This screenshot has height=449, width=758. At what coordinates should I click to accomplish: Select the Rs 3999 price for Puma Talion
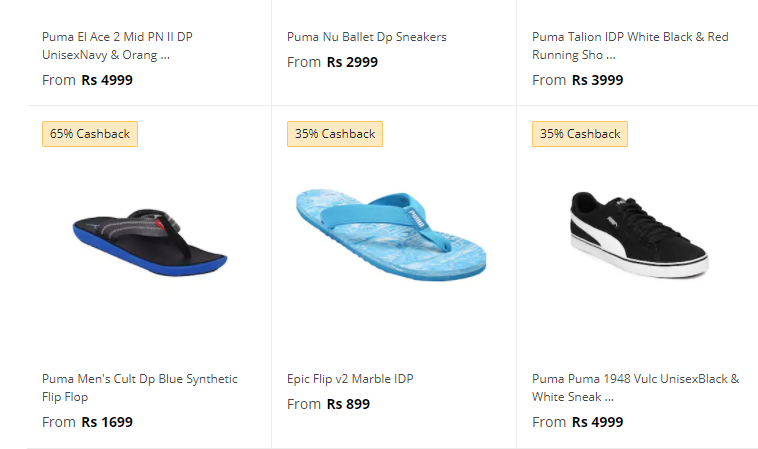pyautogui.click(x=598, y=80)
